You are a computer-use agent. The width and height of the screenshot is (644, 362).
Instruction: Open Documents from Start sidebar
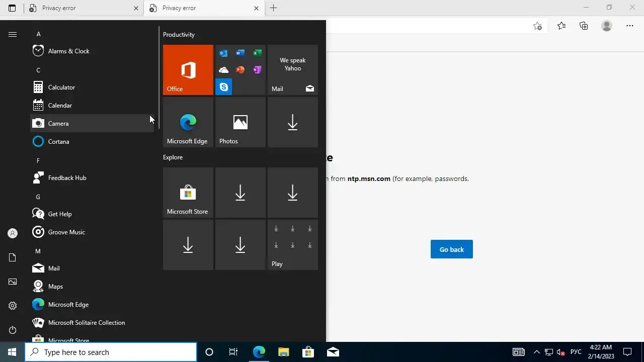pyautogui.click(x=13, y=257)
